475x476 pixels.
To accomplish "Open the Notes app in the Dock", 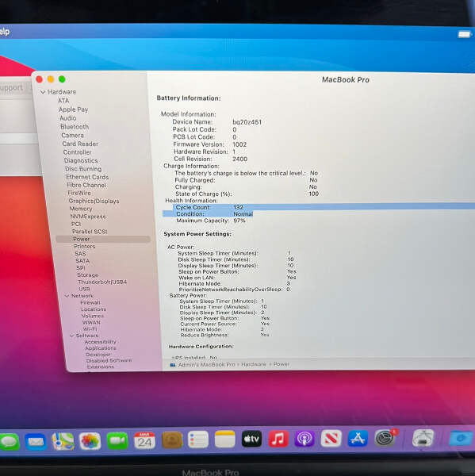I will tap(225, 440).
